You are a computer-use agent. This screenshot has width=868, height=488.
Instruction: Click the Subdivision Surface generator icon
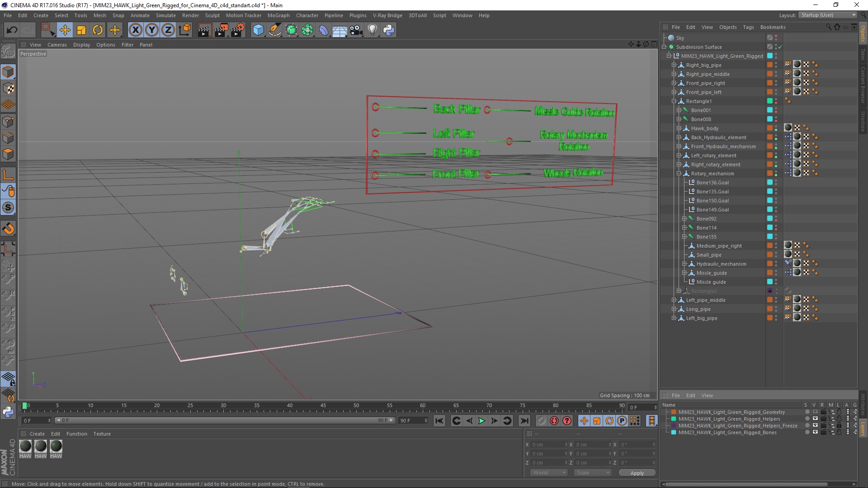coord(291,30)
